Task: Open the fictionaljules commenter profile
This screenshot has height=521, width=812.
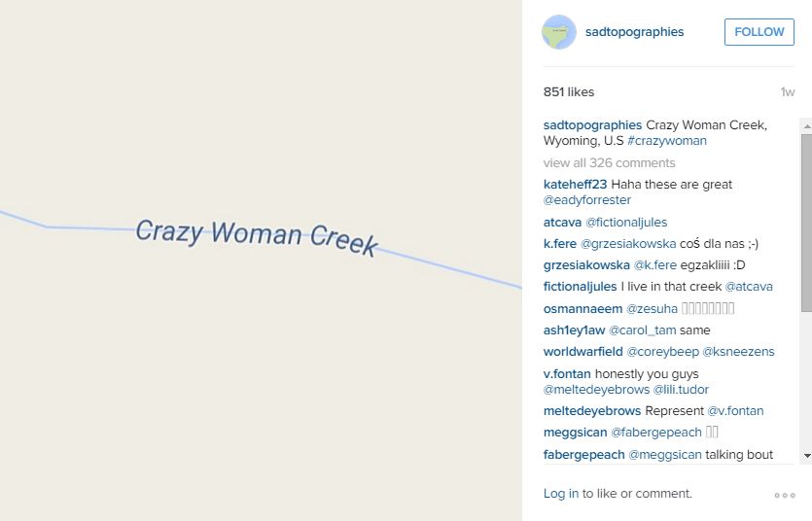Action: [x=580, y=287]
